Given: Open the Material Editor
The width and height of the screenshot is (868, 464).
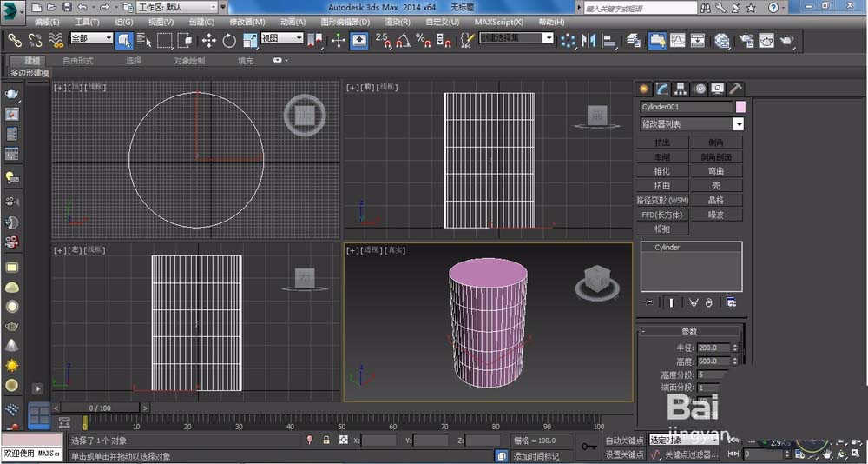Looking at the screenshot, I should click(x=722, y=40).
